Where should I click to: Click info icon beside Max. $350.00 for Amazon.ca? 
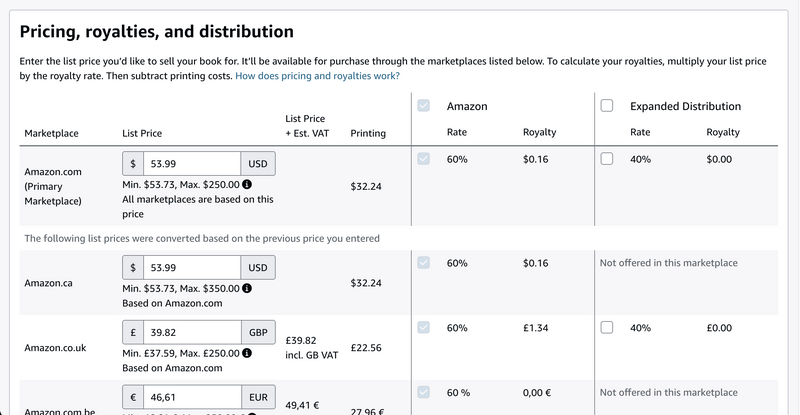[247, 288]
